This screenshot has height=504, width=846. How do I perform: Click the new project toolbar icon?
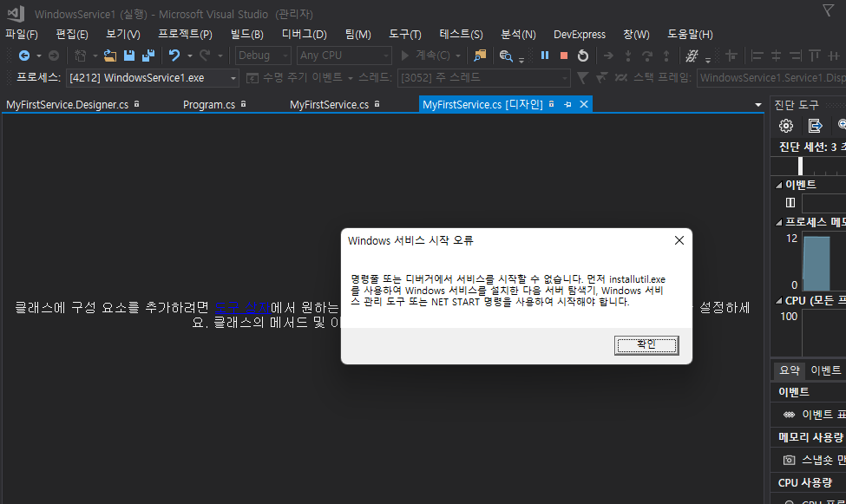click(81, 56)
